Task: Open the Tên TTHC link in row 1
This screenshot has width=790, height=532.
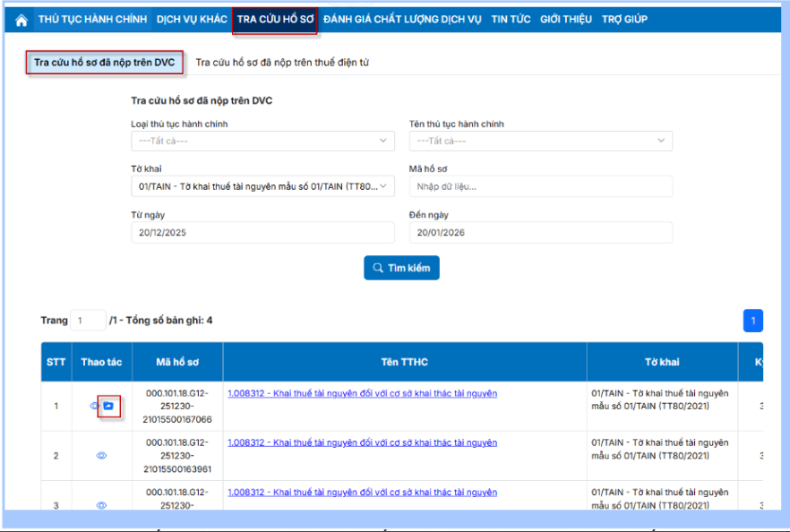Action: (362, 393)
